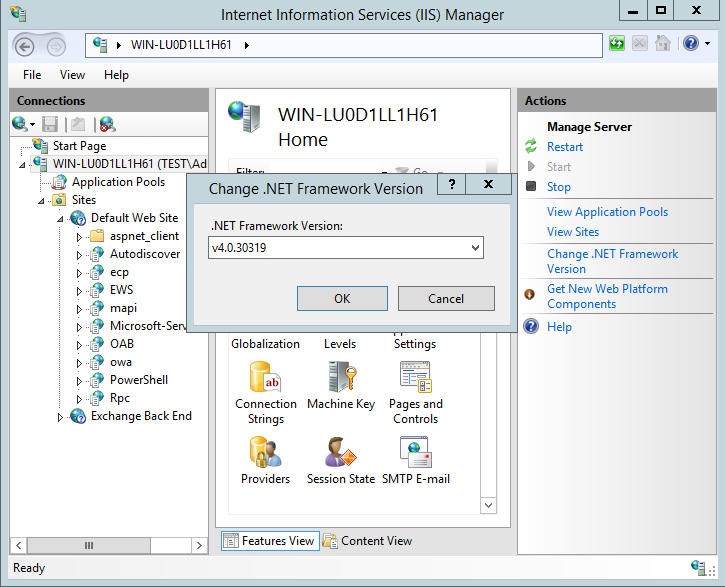725x587 pixels.
Task: Collapse the Default Web Site node arrow
Action: (x=60, y=219)
